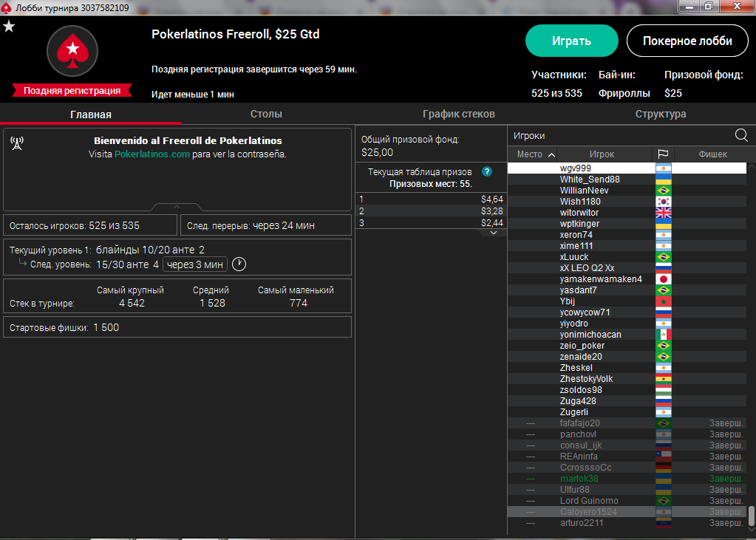
Task: Click second place prize $3,28 row
Action: point(431,211)
